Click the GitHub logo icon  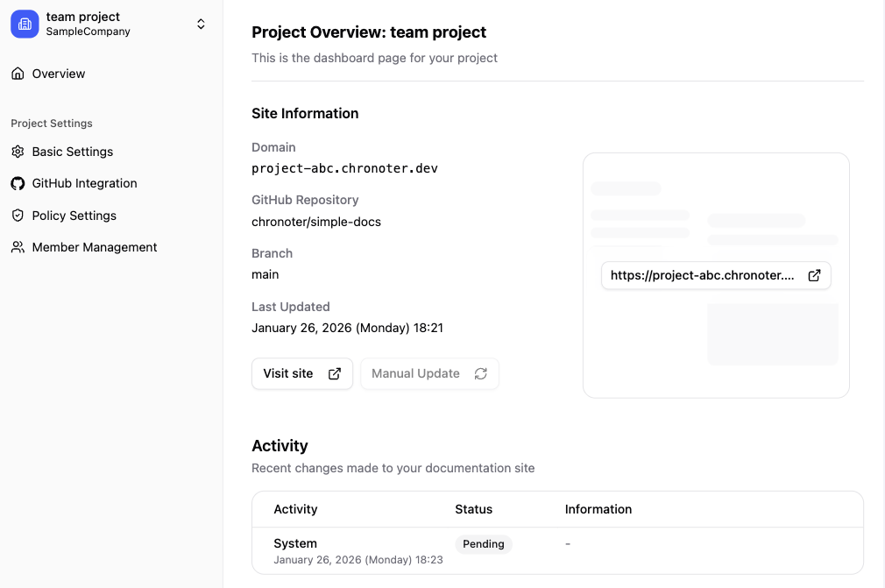(x=18, y=183)
